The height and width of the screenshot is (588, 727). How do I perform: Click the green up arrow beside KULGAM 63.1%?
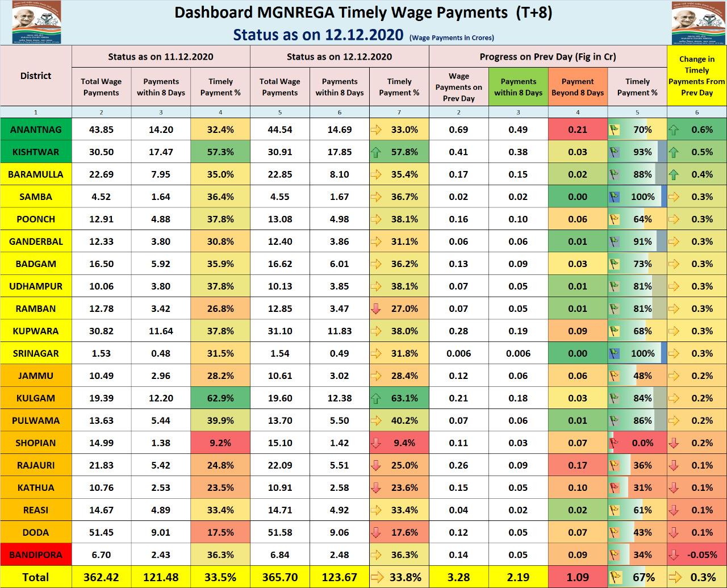click(377, 398)
